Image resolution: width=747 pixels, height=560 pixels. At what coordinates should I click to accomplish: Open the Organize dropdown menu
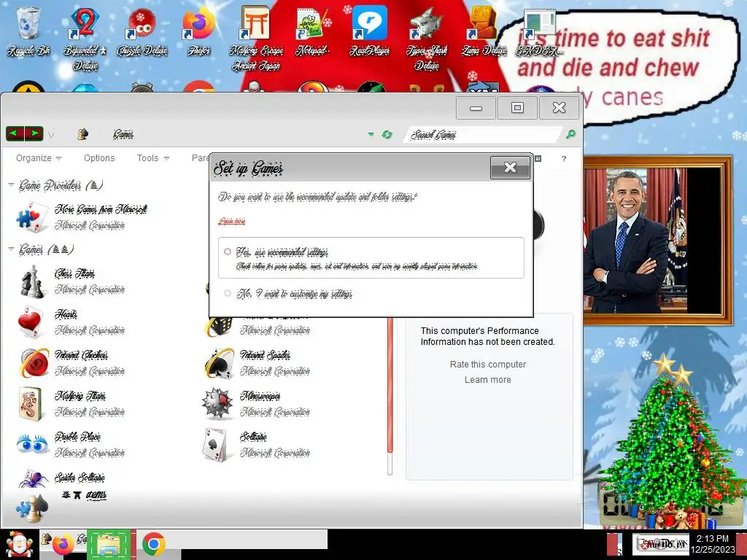coord(39,158)
